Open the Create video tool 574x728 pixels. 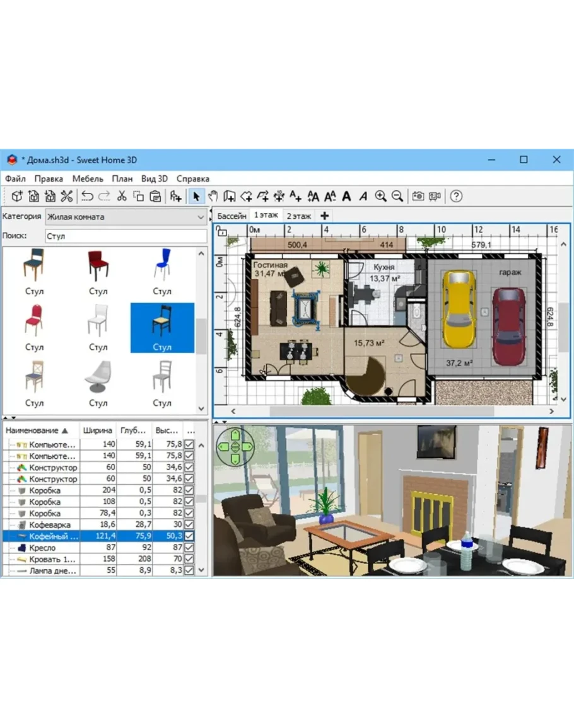[x=435, y=196]
